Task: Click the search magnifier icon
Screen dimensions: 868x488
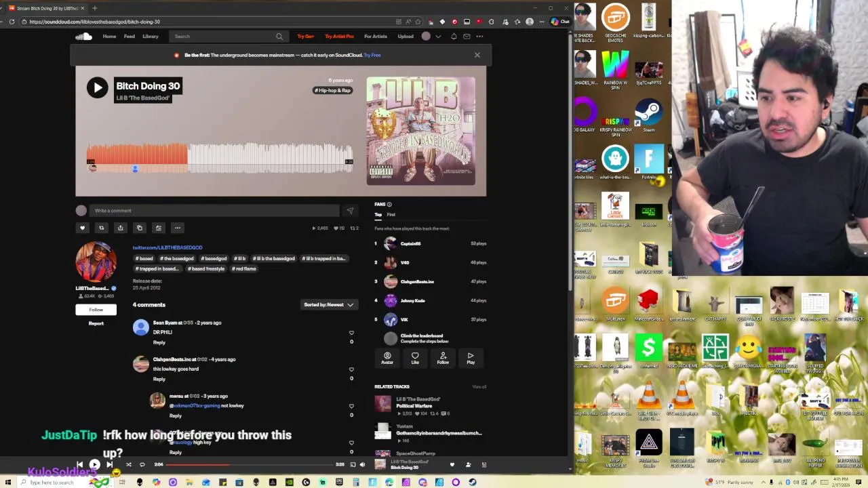Action: [279, 37]
